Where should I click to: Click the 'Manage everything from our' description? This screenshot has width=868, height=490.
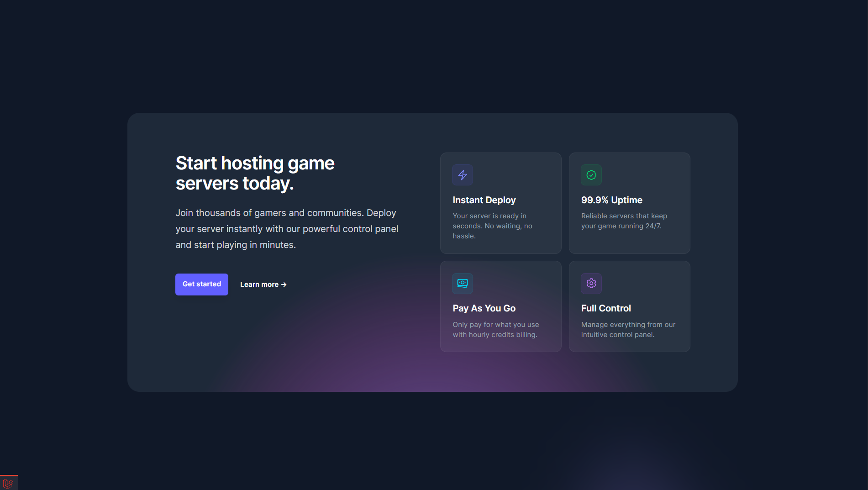[x=628, y=330]
